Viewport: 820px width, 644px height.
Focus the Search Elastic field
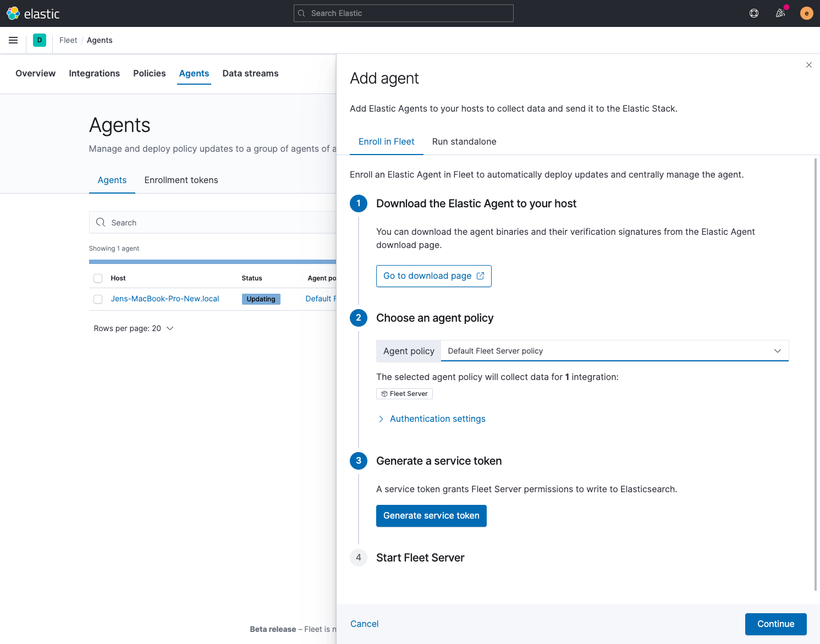tap(404, 13)
